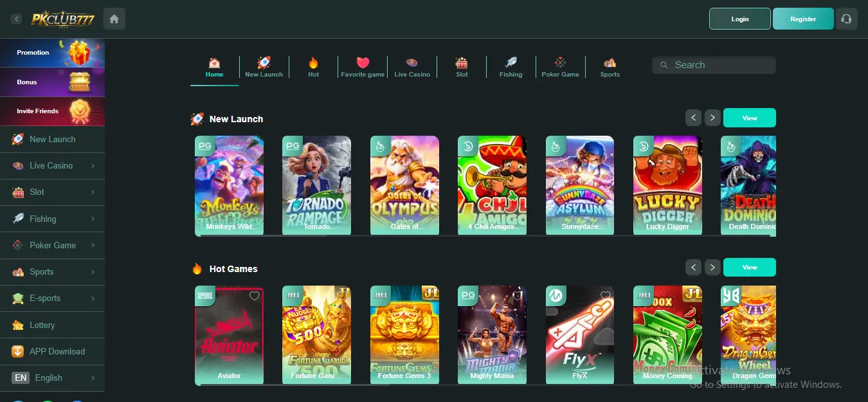Expand the Fishing sidebar item
This screenshot has width=868, height=402.
(x=52, y=219)
